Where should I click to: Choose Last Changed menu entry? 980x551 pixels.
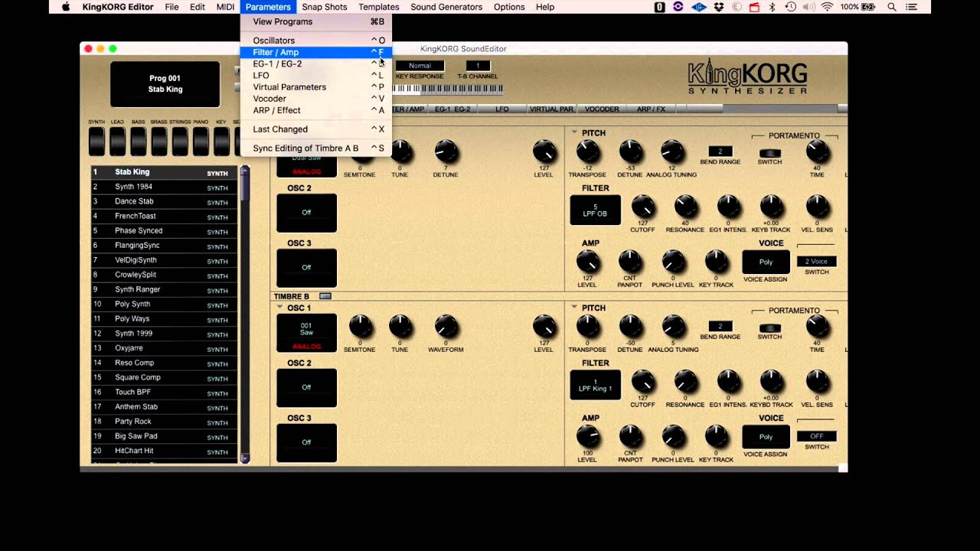coord(316,129)
